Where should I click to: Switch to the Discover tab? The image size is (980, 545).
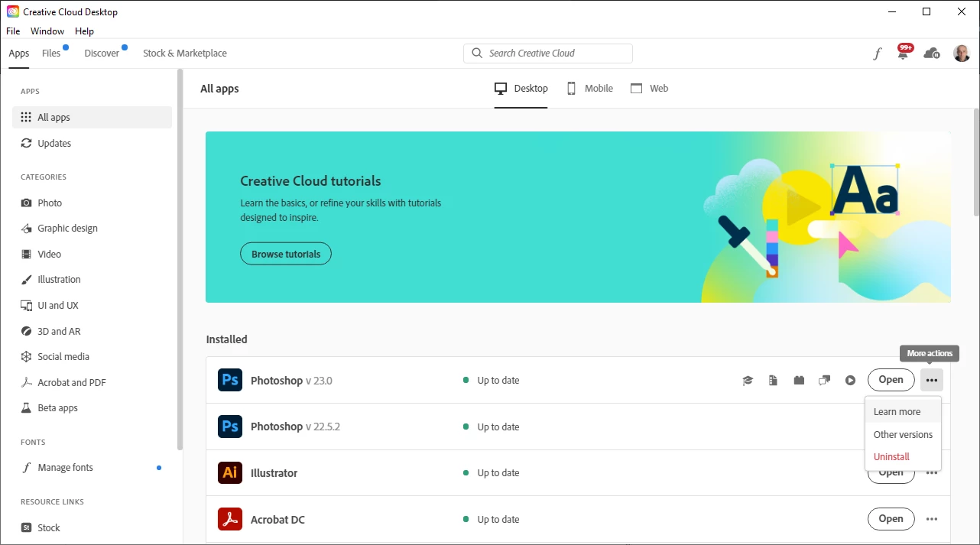click(102, 54)
